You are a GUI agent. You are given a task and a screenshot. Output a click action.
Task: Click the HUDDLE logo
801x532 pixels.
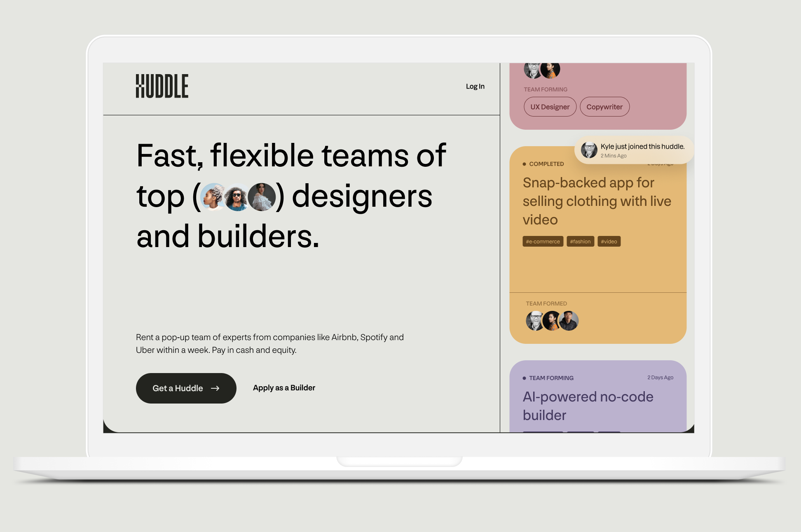tap(162, 86)
